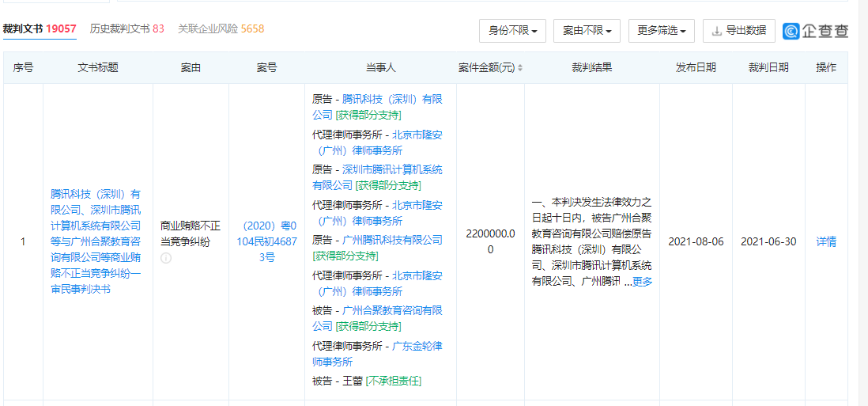Viewport: 868px width, 406px height.
Task: Click the info icon under 商业贿赂不正当竞争纠纷
Action: 166,258
